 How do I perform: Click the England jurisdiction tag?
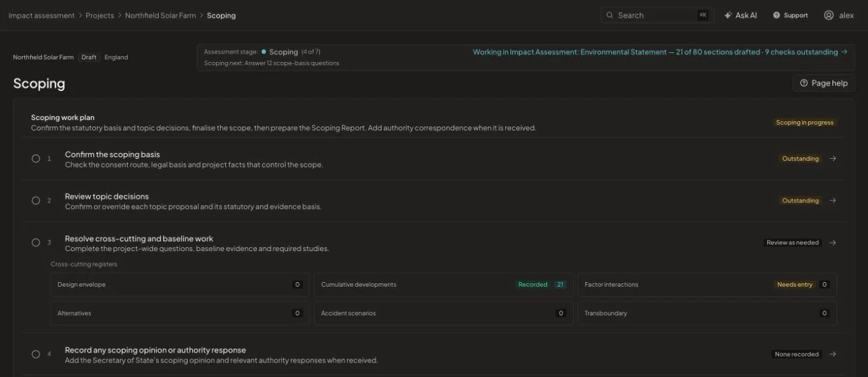click(116, 57)
